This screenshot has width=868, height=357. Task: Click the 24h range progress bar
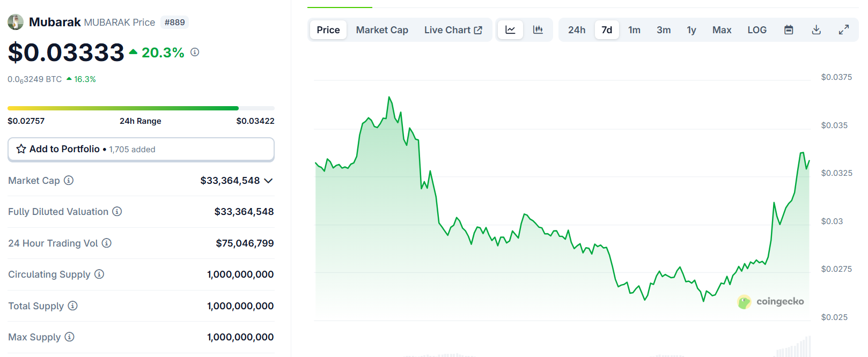coord(141,108)
